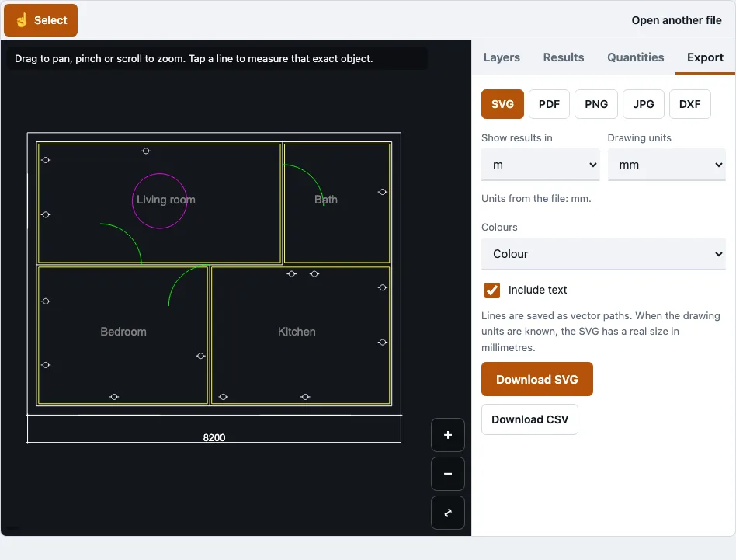This screenshot has width=736, height=560.
Task: Choose PDF export format
Action: (x=549, y=104)
